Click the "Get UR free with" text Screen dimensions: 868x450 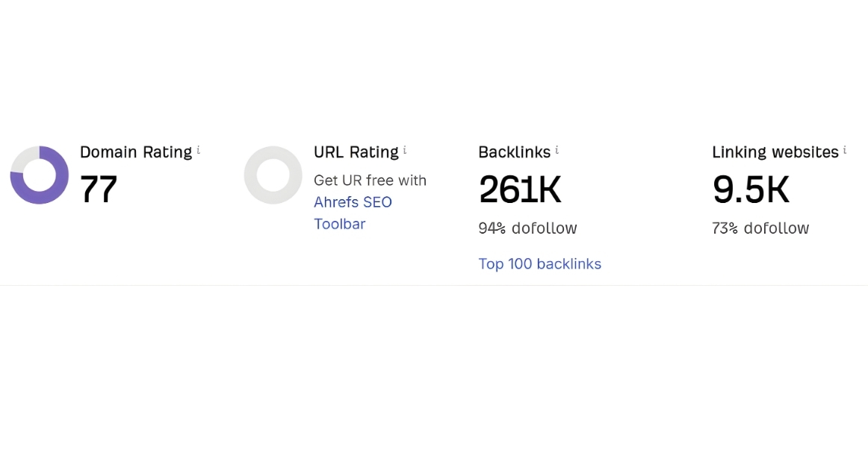(x=370, y=181)
